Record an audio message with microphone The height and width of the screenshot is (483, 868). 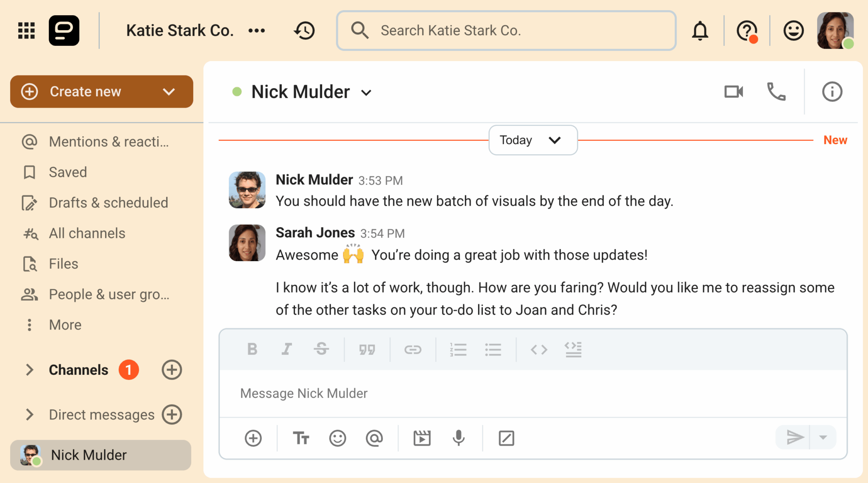click(x=459, y=438)
